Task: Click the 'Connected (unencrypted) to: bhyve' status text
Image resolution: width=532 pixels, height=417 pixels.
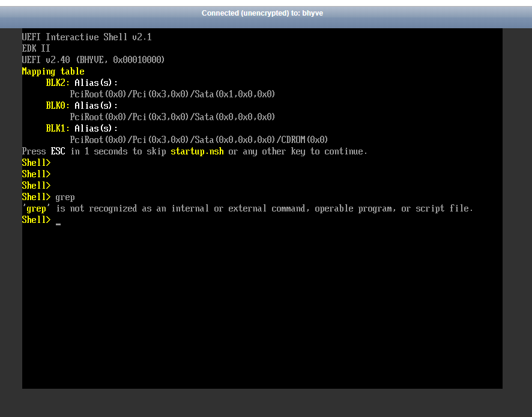Action: pyautogui.click(x=262, y=13)
